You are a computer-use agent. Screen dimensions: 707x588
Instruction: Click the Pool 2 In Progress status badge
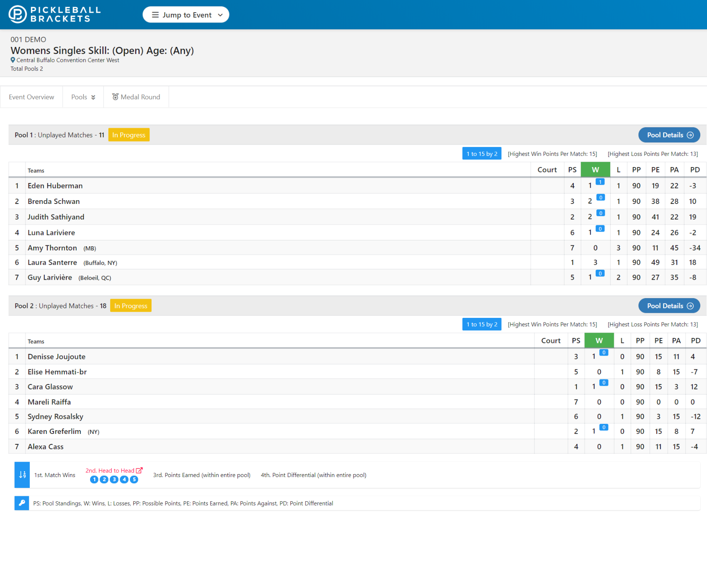131,306
